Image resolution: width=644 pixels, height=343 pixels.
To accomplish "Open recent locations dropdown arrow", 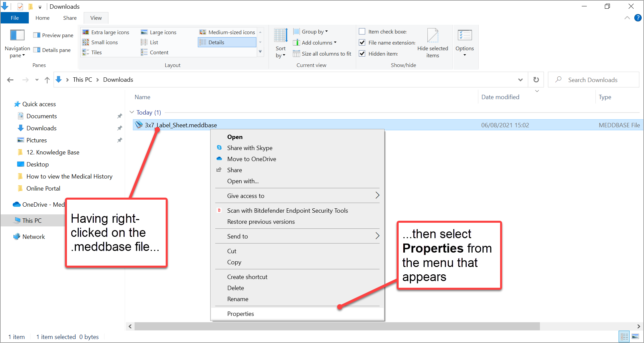I will pos(37,80).
